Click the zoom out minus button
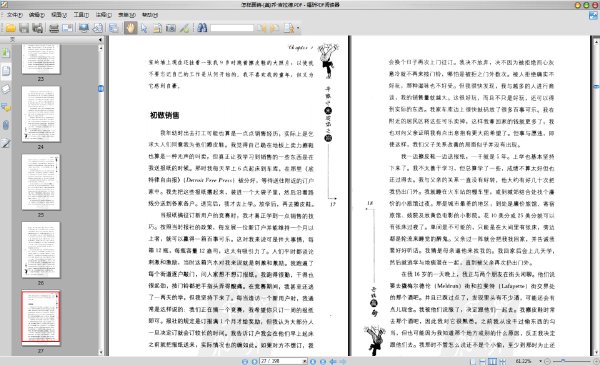 [548, 361]
